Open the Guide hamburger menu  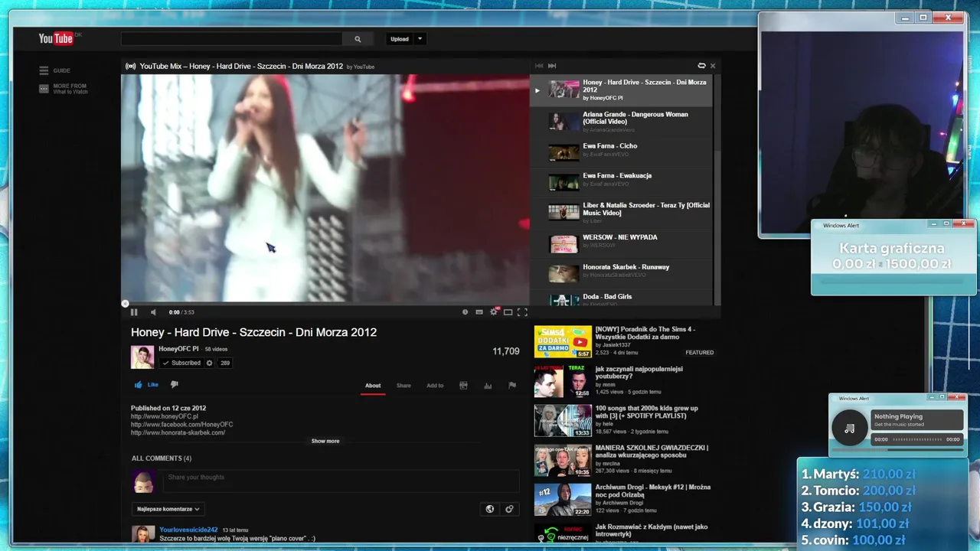pyautogui.click(x=44, y=70)
